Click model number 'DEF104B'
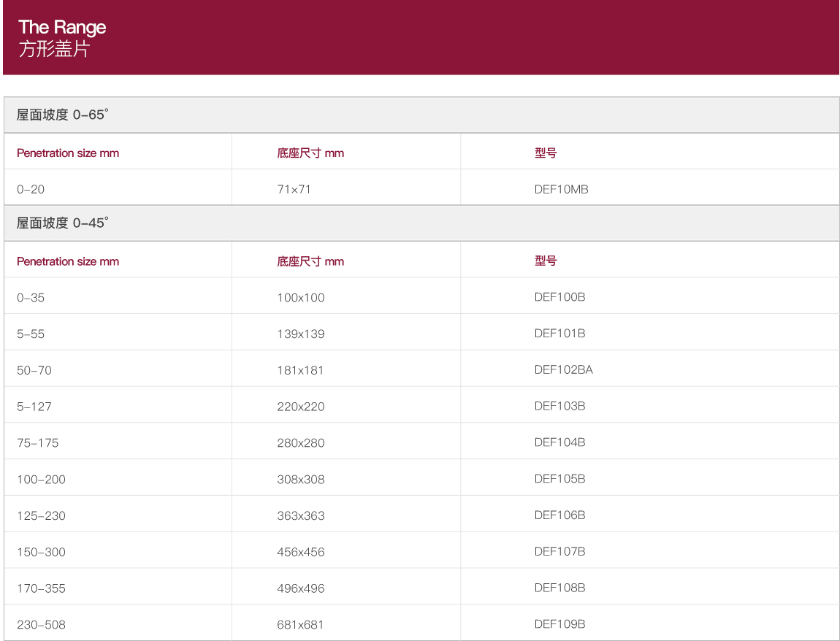The height and width of the screenshot is (641, 840). click(560, 443)
